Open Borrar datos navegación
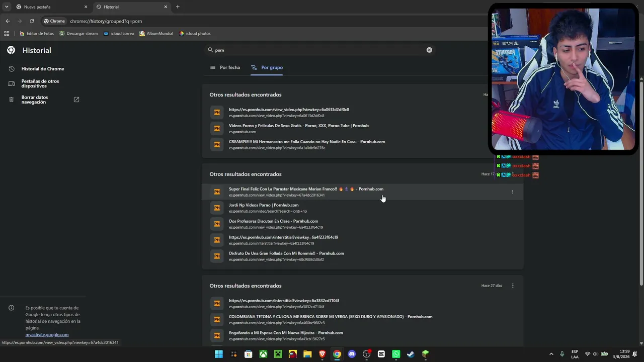The height and width of the screenshot is (362, 644). [43, 100]
